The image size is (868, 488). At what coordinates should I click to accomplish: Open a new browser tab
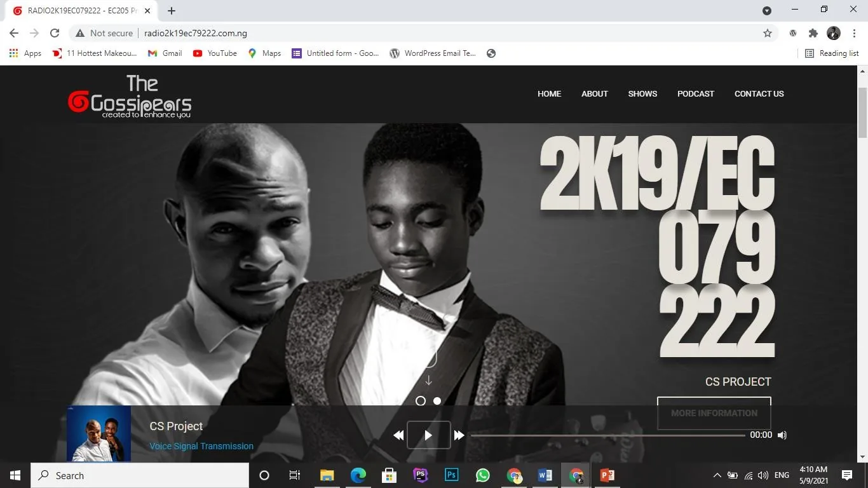click(x=172, y=11)
